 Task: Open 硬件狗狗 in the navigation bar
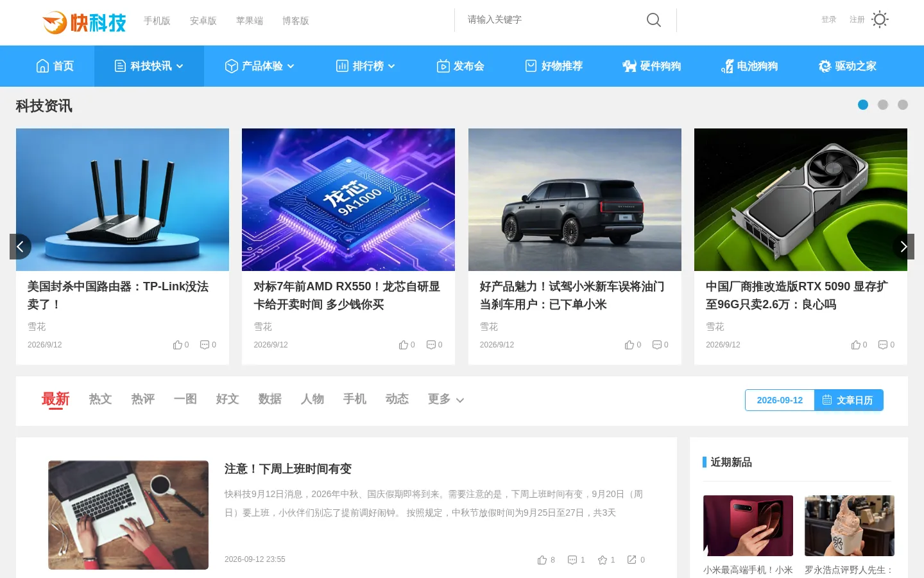click(652, 66)
